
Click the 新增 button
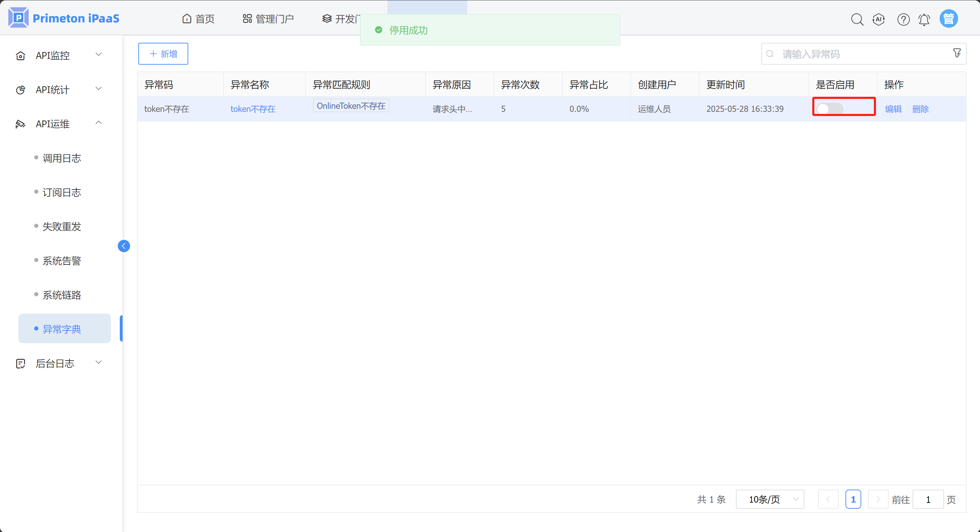[x=163, y=54]
